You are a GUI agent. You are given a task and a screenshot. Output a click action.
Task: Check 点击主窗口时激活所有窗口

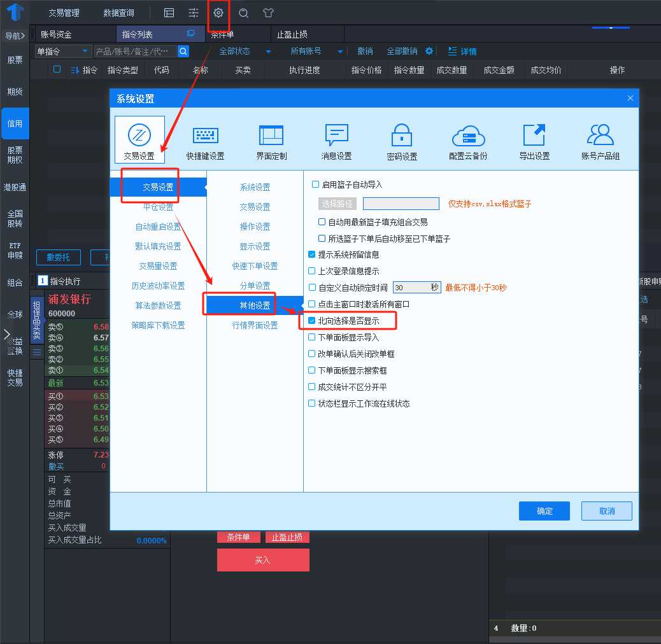tap(312, 304)
